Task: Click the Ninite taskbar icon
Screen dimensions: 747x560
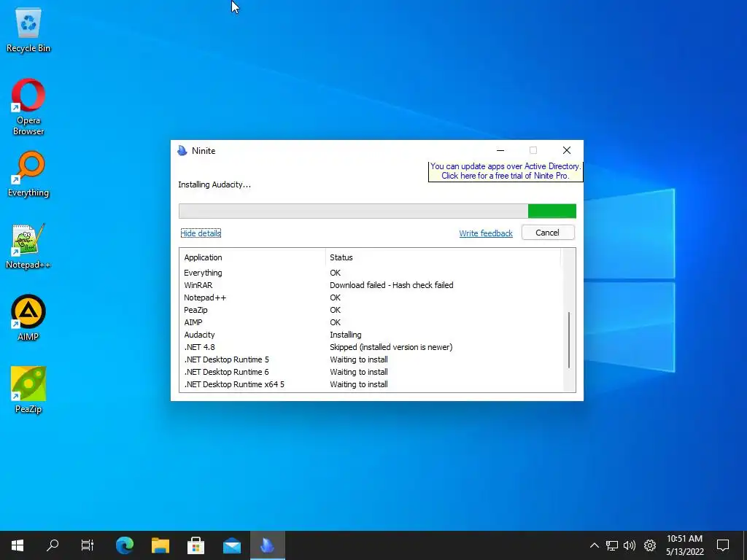Action: [x=267, y=545]
